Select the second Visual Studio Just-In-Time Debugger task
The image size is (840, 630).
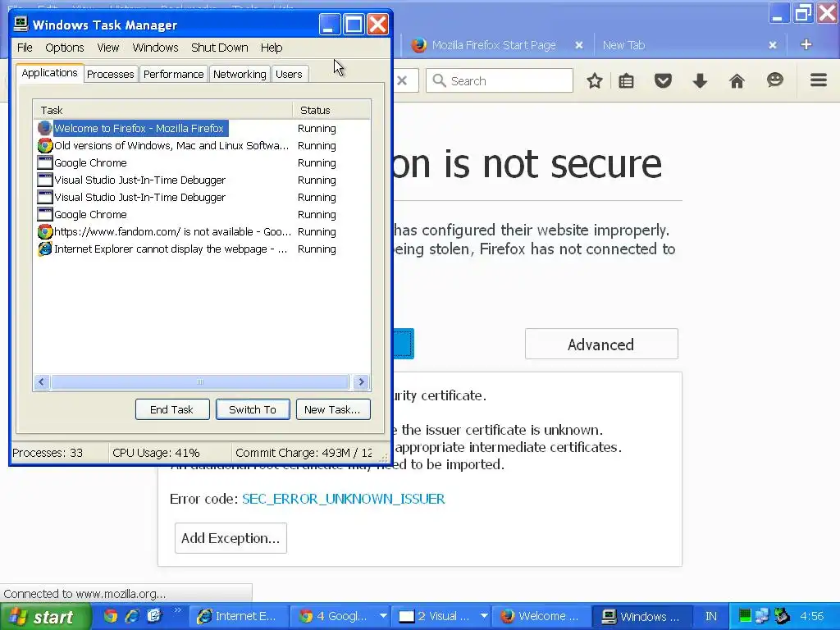click(x=202, y=197)
